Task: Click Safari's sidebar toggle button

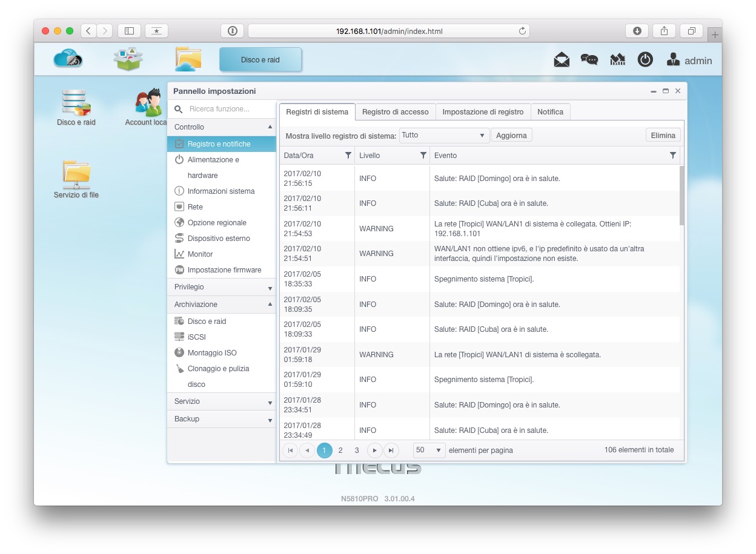Action: pos(129,31)
